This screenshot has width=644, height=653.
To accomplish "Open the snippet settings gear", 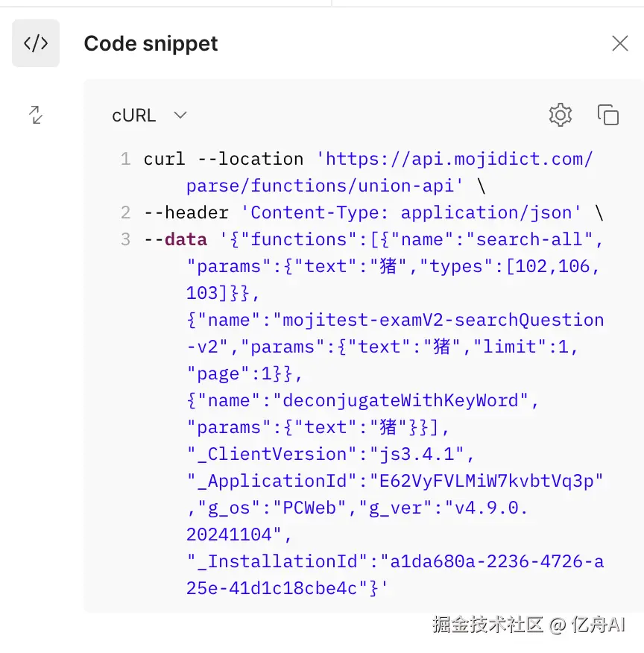I will click(560, 115).
